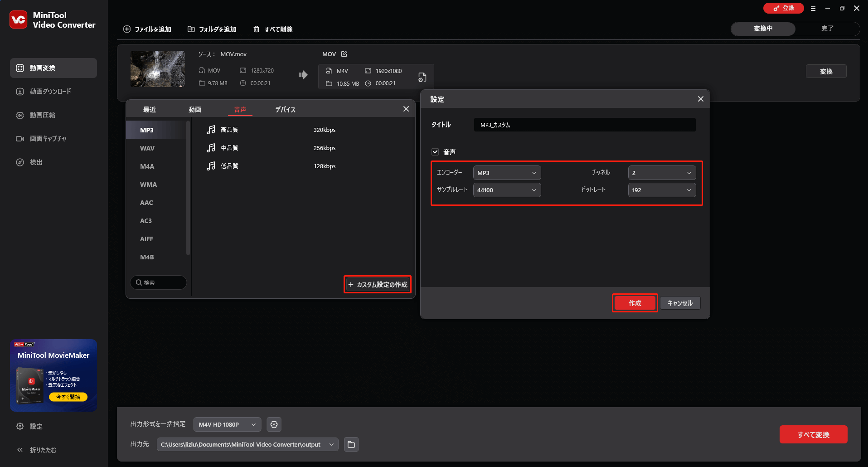The image size is (868, 467).
Task: Select AIFF in the format list
Action: pos(156,239)
